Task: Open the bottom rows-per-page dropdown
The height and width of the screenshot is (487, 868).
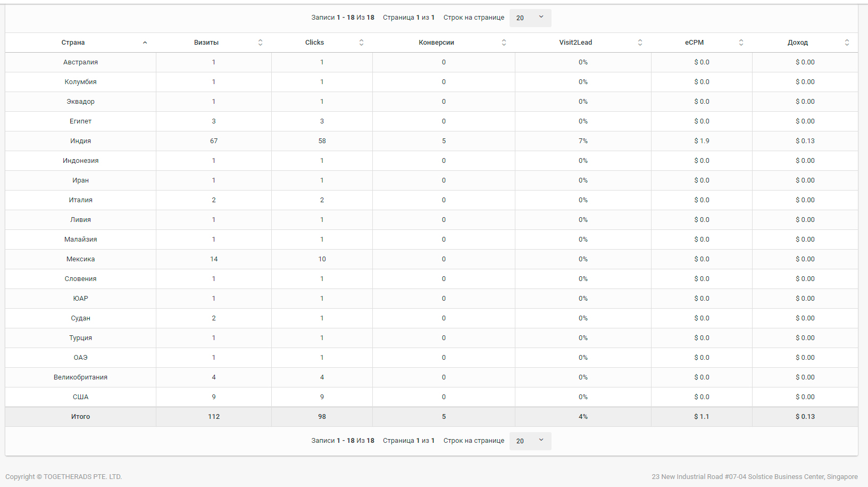Action: tap(530, 441)
